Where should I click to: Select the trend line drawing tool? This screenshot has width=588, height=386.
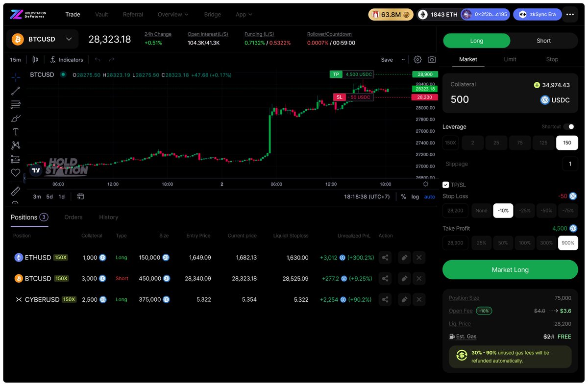(x=15, y=91)
